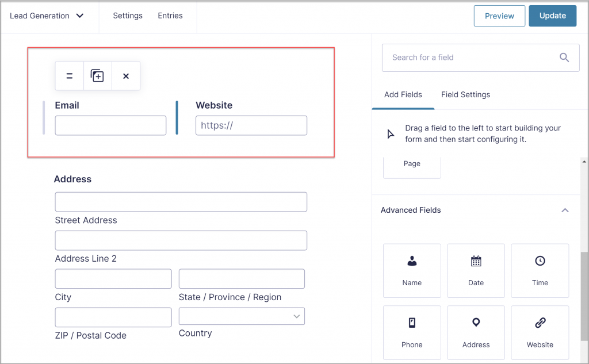
Task: Go to form Settings
Action: (x=127, y=16)
